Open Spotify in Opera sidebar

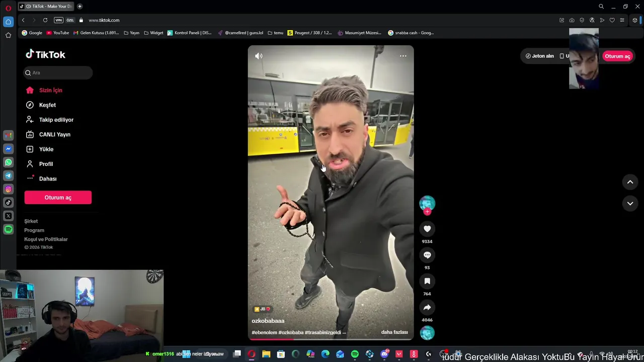click(x=8, y=229)
